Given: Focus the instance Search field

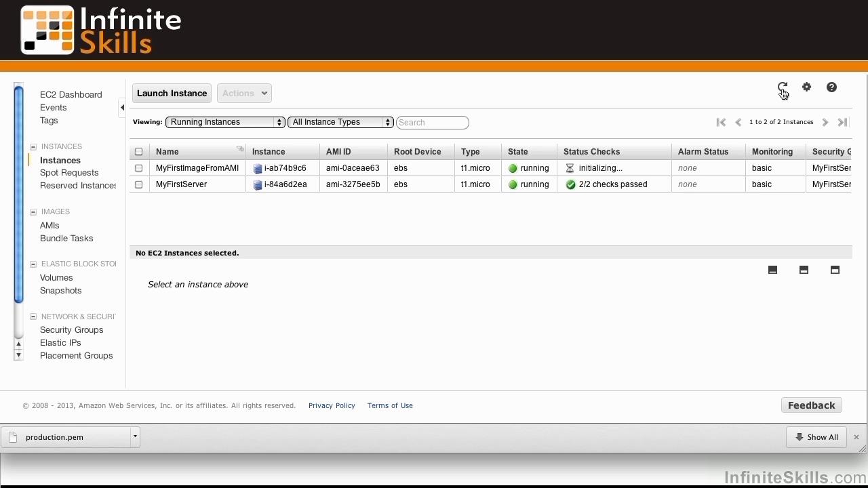Looking at the screenshot, I should click(433, 123).
